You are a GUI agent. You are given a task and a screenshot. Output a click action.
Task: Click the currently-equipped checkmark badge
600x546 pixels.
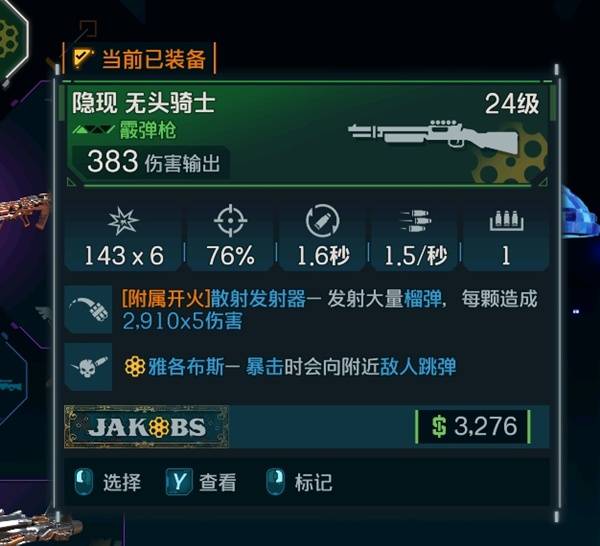tap(82, 59)
